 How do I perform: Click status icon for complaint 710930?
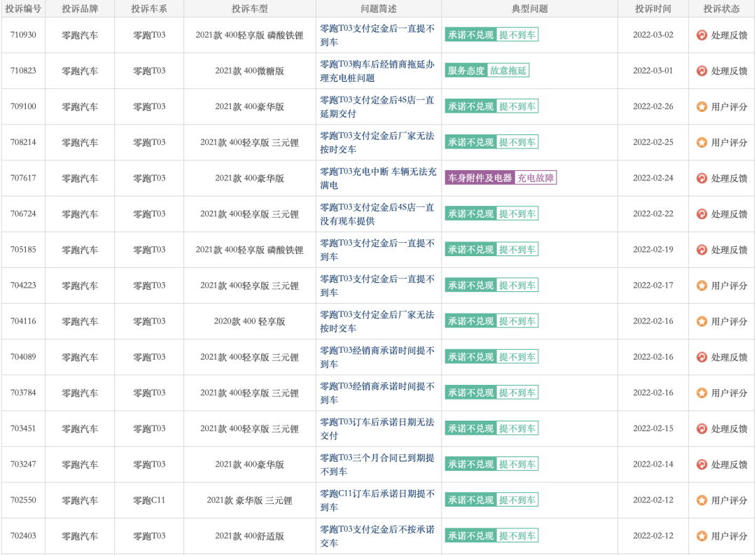701,35
